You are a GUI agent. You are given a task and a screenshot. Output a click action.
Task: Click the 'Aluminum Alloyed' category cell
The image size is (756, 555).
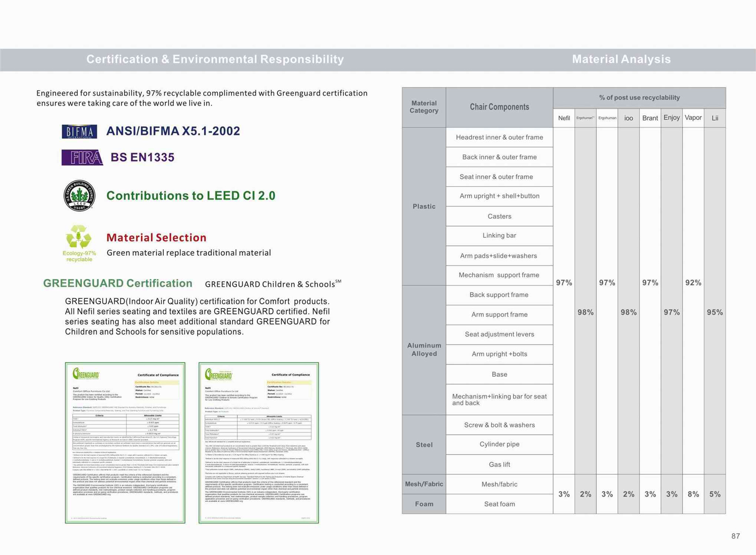pyautogui.click(x=424, y=350)
